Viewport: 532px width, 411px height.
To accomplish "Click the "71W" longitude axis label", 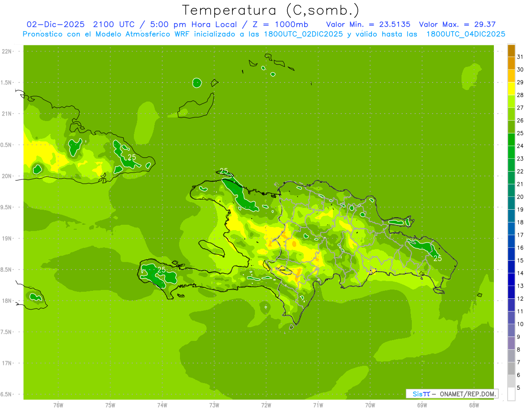I will [x=318, y=405].
